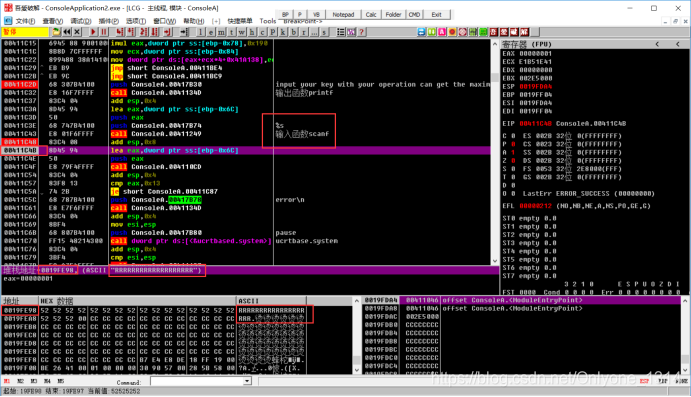
Task: Click the go-to-address arrow icon
Action: 184,32
